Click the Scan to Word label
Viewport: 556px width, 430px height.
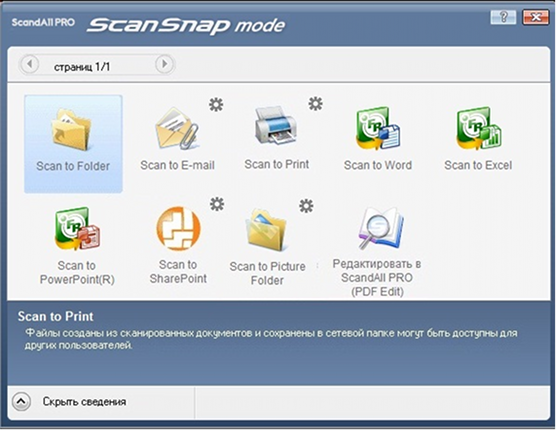click(378, 165)
